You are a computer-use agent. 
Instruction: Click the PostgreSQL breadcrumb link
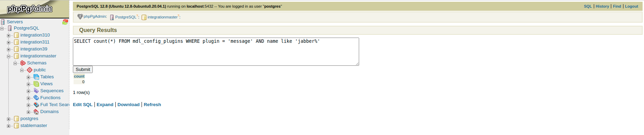click(x=126, y=17)
